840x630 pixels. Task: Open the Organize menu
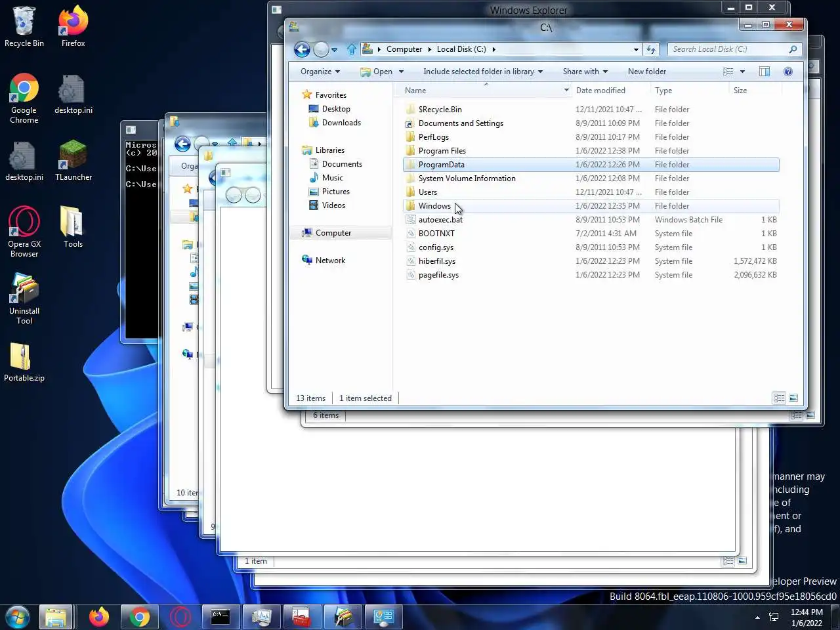pos(320,72)
